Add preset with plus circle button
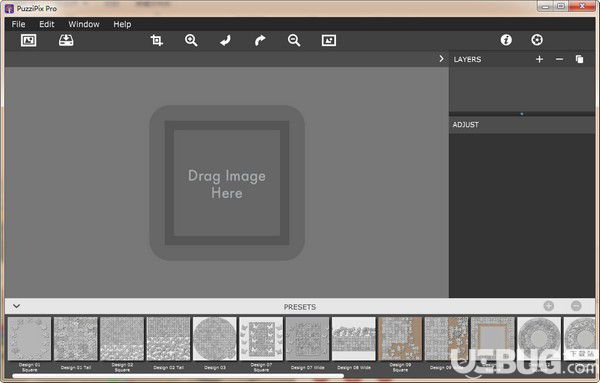The image size is (600, 383). point(549,306)
